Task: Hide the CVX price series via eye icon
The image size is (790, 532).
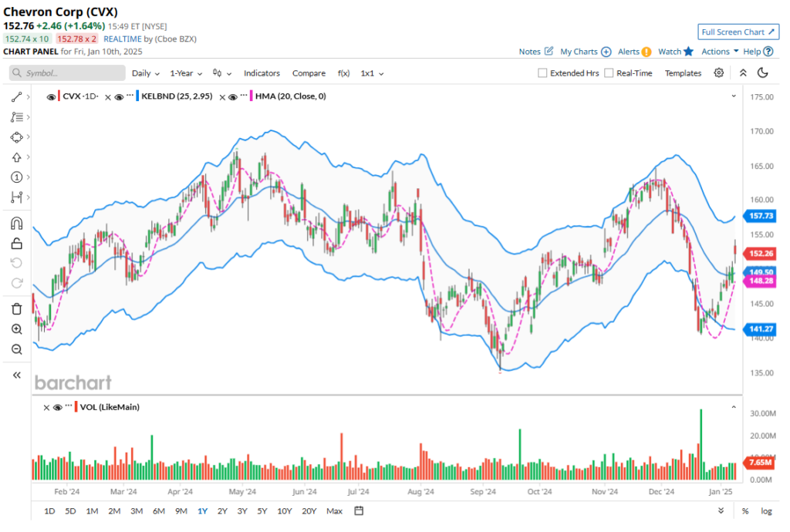Action: (50, 97)
